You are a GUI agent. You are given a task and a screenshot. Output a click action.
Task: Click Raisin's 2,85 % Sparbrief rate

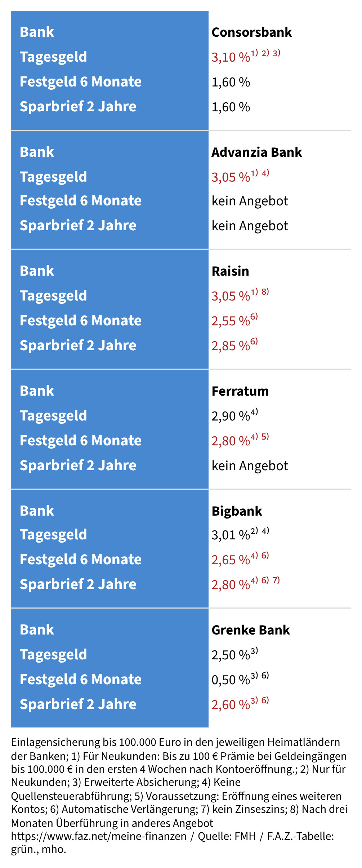point(231,346)
